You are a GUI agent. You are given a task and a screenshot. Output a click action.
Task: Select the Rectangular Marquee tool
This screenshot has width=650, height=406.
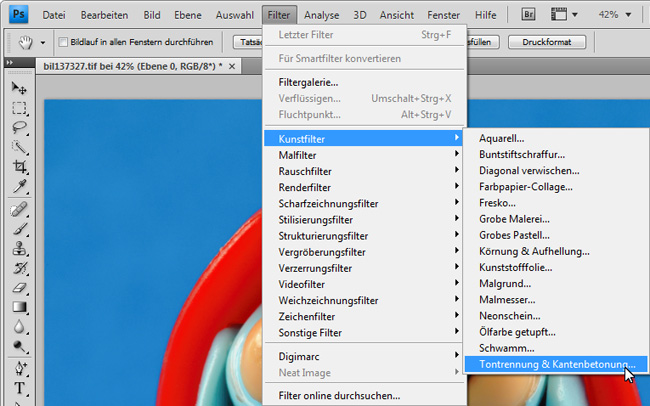click(19, 108)
